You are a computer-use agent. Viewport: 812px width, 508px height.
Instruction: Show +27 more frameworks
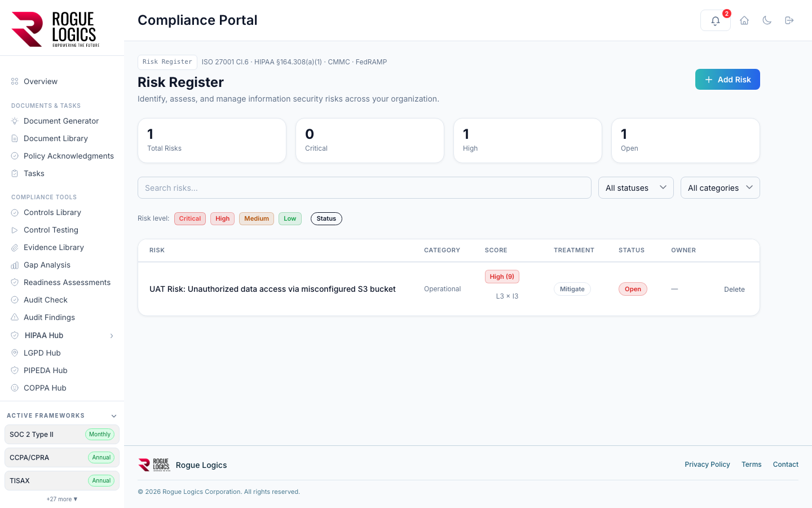[62, 499]
